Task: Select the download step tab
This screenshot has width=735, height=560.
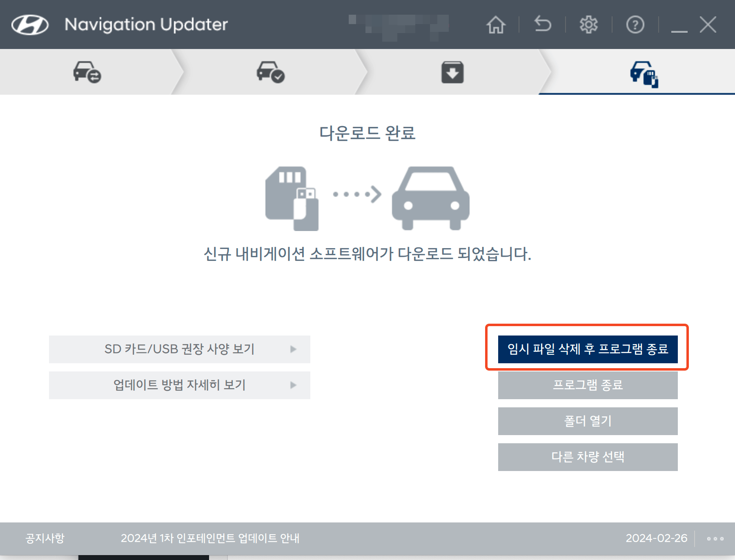Action: pos(452,72)
